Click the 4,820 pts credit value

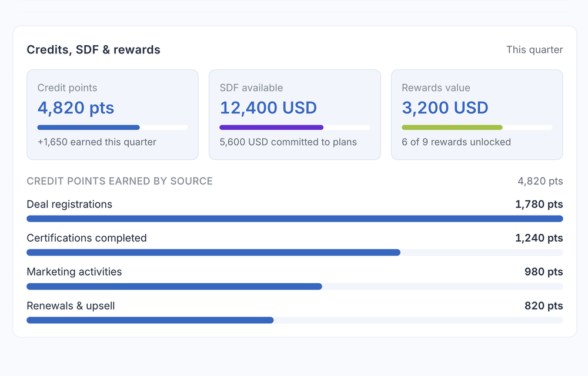point(76,108)
